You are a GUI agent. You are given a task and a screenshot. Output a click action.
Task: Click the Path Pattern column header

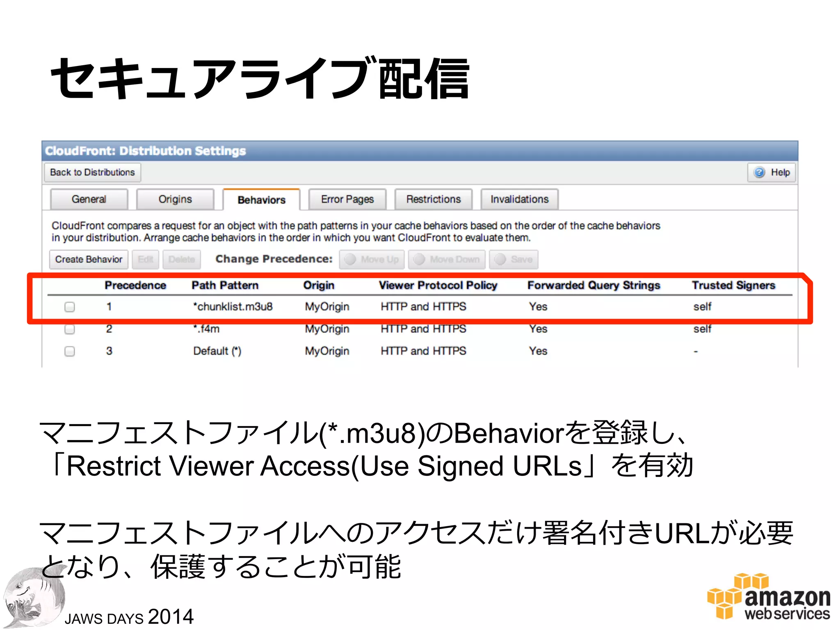coord(225,285)
